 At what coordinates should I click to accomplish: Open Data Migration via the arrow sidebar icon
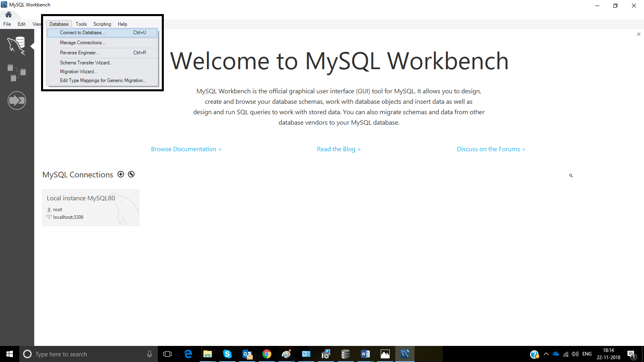[x=17, y=100]
